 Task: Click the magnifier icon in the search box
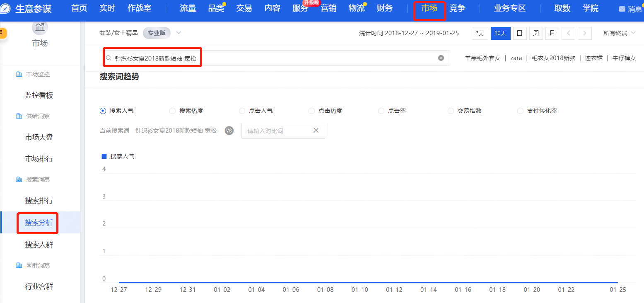109,58
